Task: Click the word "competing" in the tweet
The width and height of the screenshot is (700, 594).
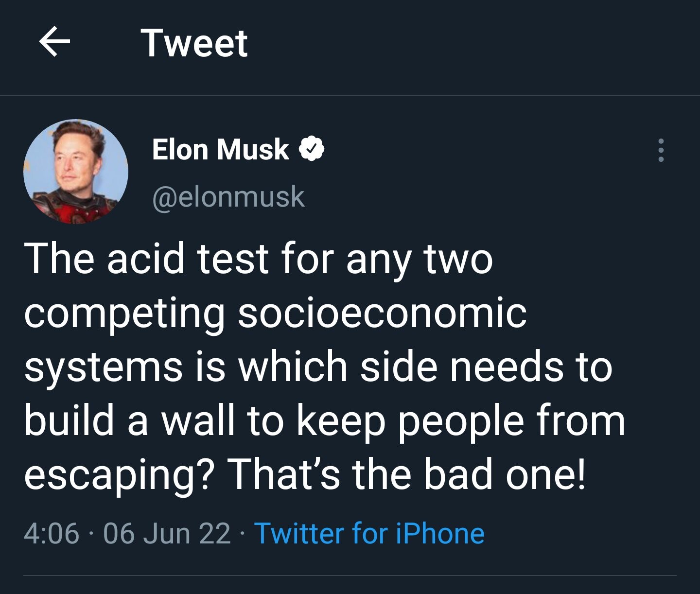Action: click(x=124, y=313)
